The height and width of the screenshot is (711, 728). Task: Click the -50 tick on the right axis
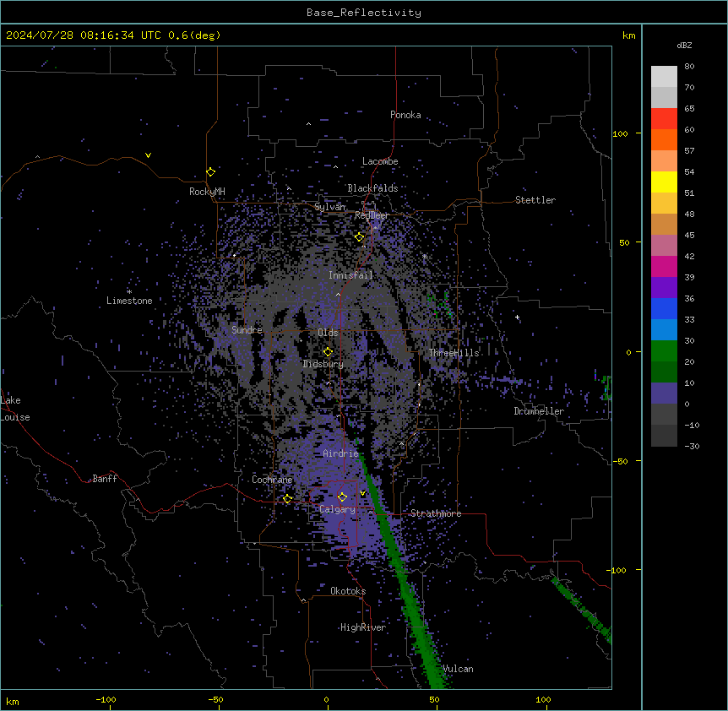point(620,461)
